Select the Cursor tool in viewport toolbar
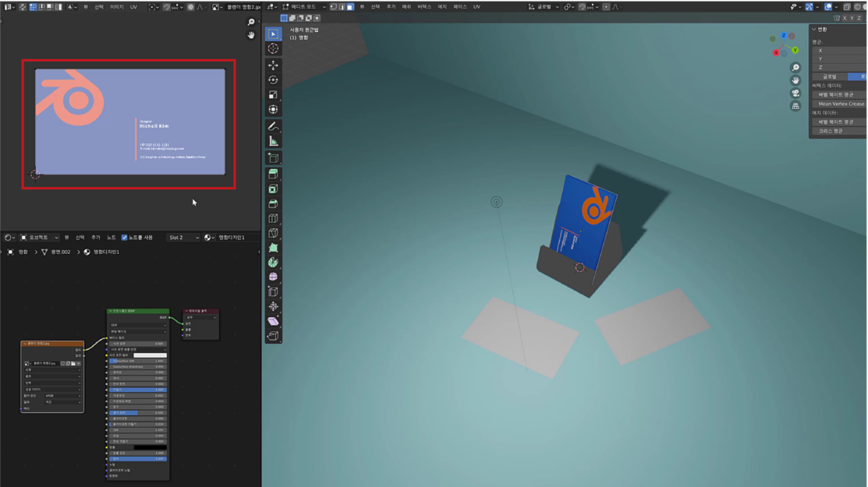The image size is (868, 487). click(273, 48)
